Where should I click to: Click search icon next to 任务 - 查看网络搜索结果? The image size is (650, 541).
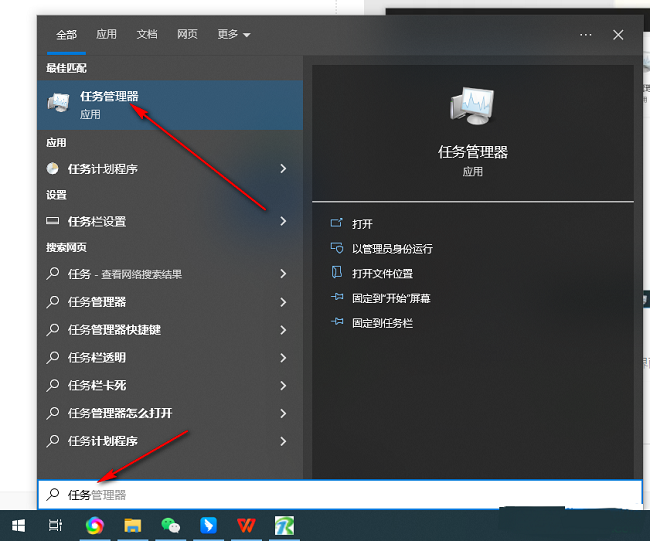[53, 273]
